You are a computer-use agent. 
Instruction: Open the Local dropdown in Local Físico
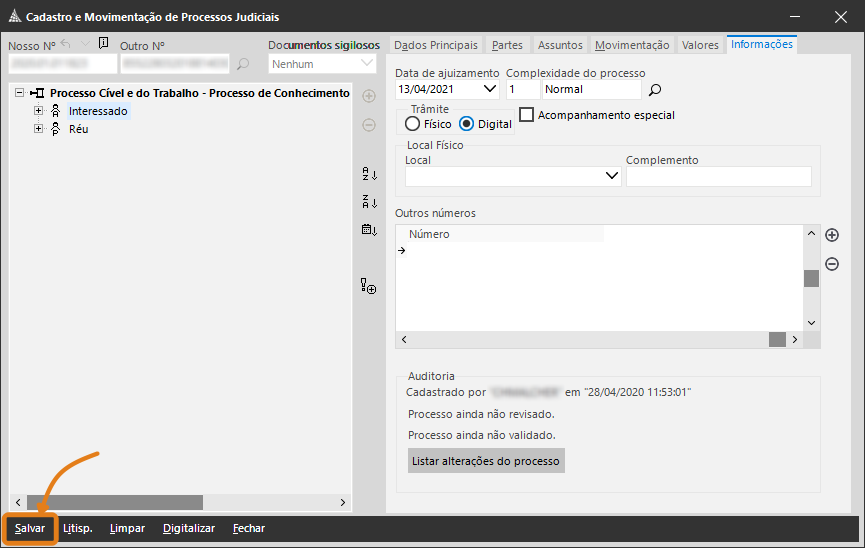pyautogui.click(x=612, y=177)
